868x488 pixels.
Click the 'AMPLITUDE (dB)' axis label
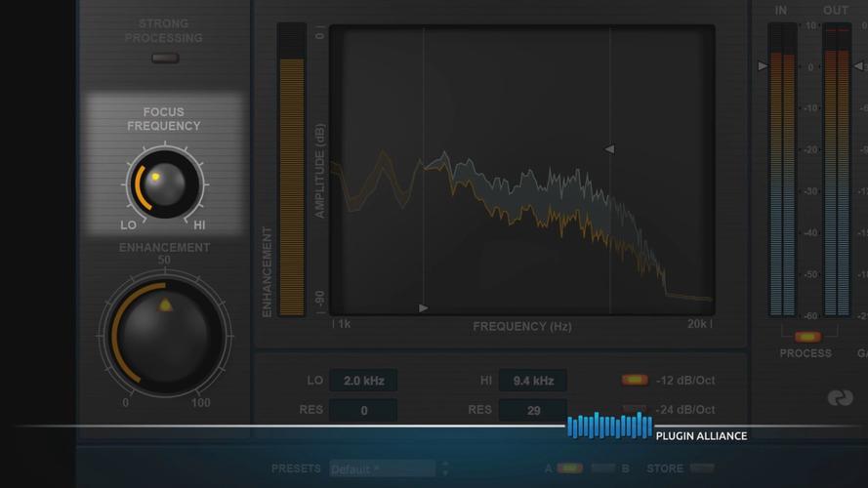pos(319,171)
